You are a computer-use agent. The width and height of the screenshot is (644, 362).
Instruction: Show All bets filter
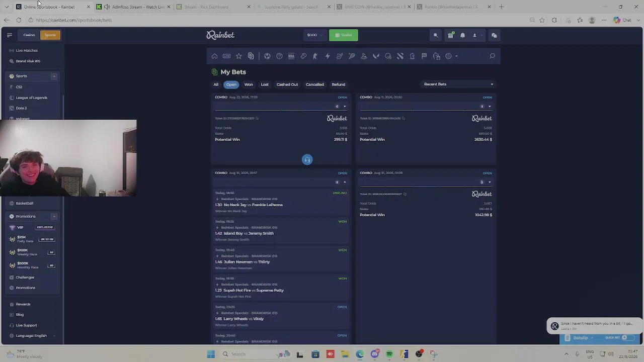pos(216,84)
